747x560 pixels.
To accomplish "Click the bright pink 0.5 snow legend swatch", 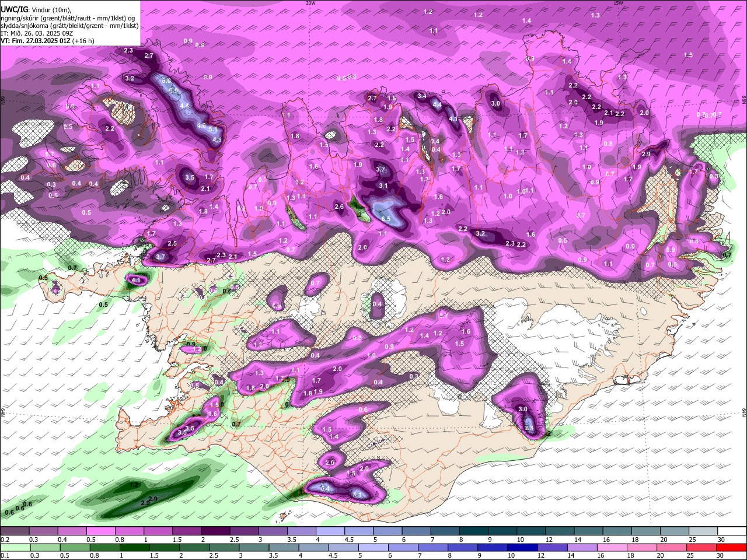I will coord(102,531).
